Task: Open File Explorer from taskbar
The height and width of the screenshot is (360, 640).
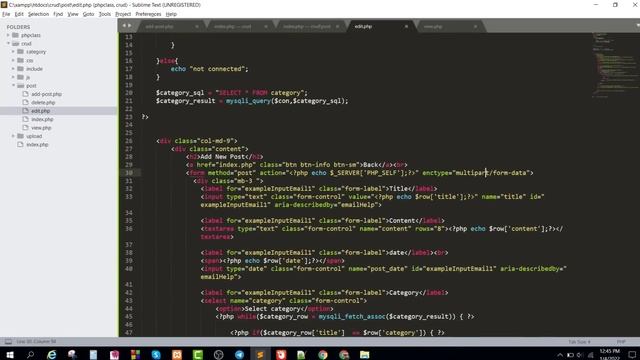Action: click(x=364, y=354)
